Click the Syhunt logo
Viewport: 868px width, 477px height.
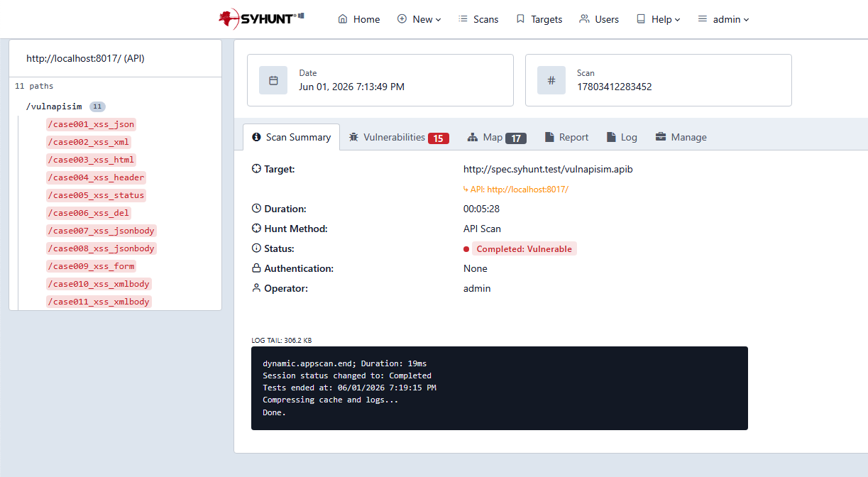260,19
